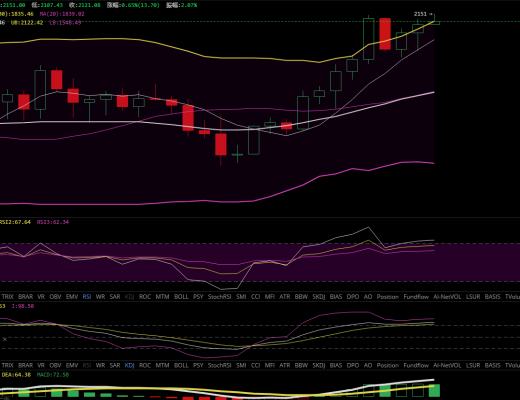
Task: Select Fundflow in the RSI-highlighted indicator row
Action: [x=416, y=297]
